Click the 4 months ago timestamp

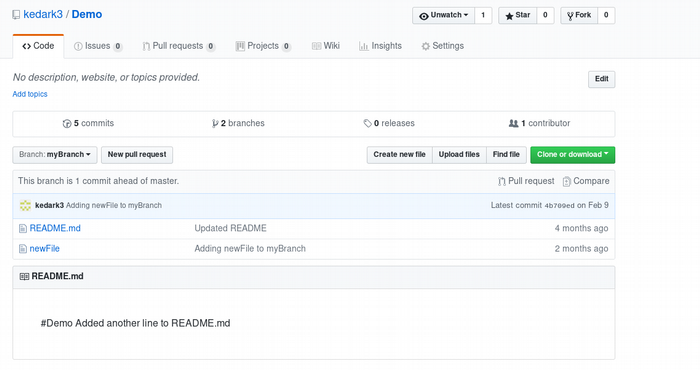click(x=581, y=229)
